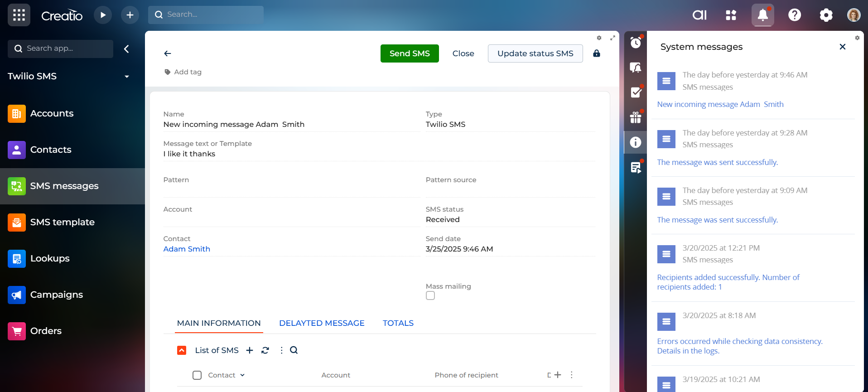Focus the top global Search field

click(x=206, y=15)
